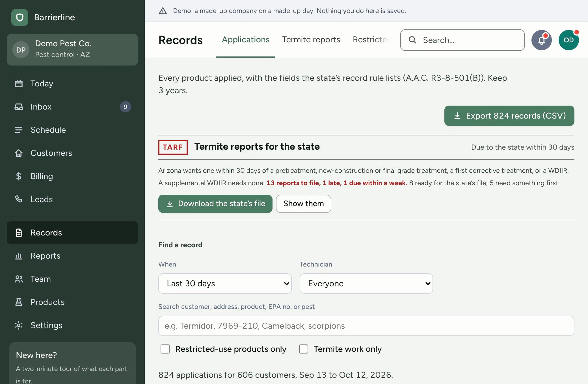This screenshot has height=384, width=588.
Task: Open Inbox with 9 unread
Action: 72,107
